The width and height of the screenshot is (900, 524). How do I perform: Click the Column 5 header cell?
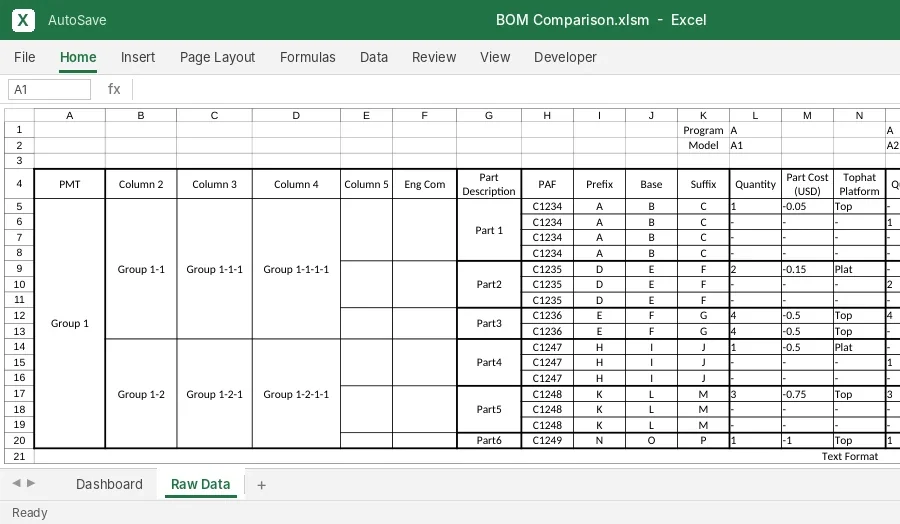pyautogui.click(x=366, y=184)
